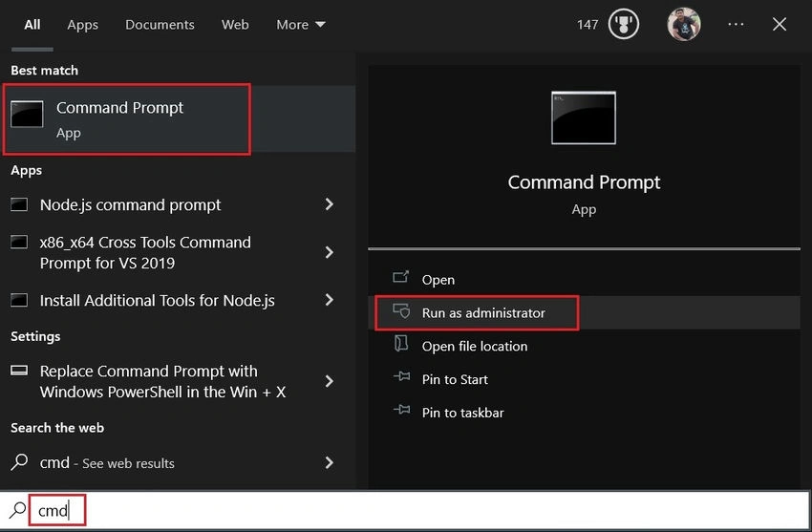This screenshot has width=812, height=532.
Task: Open the three-dot options menu
Action: pos(736,24)
